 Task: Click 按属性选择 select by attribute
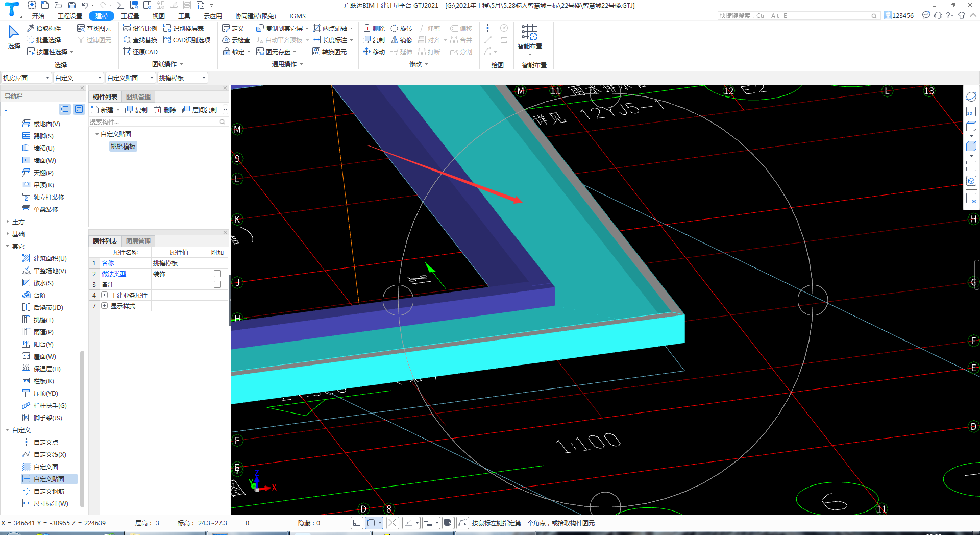(x=50, y=52)
